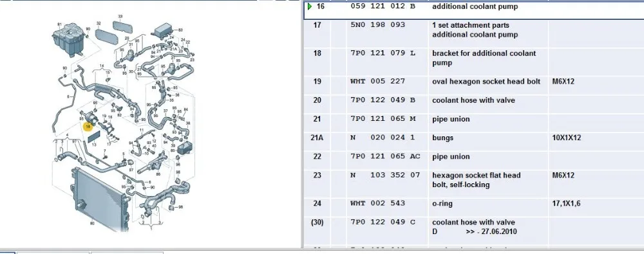644x254 pixels.
Task: Select position number 19 in the parts list
Action: [x=317, y=82]
